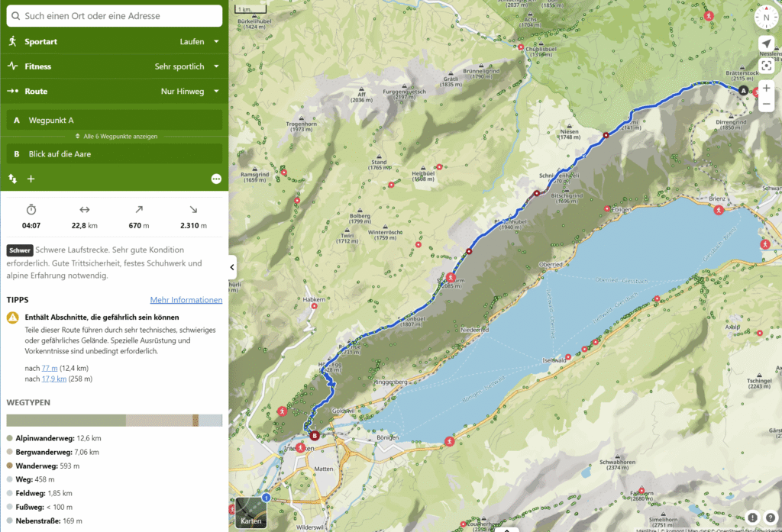Screen dimensions: 782x532
Task: Select the Blick auf die Aare waypoint
Action: tap(115, 153)
